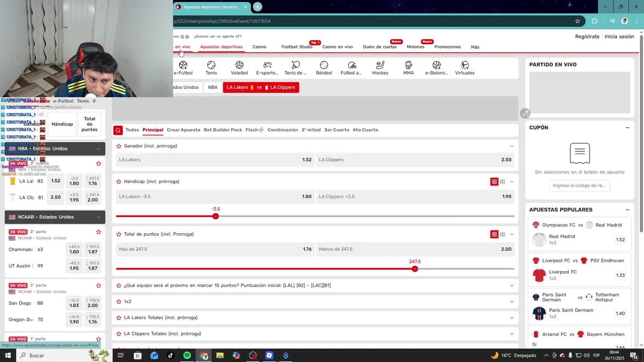Open the Hándicap grid view icon

(494, 182)
